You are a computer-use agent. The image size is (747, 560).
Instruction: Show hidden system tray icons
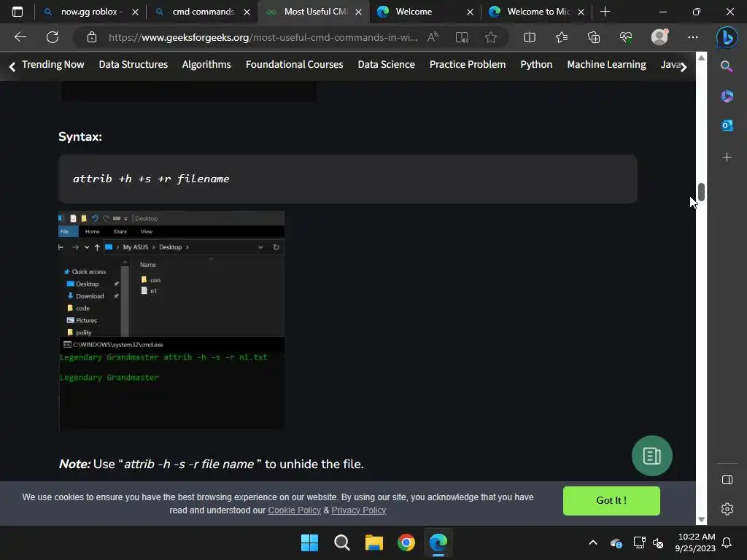(x=593, y=542)
